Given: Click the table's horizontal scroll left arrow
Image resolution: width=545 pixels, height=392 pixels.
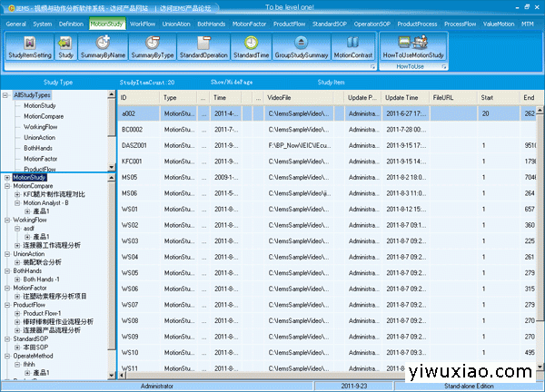Looking at the screenshot, I should [x=122, y=376].
